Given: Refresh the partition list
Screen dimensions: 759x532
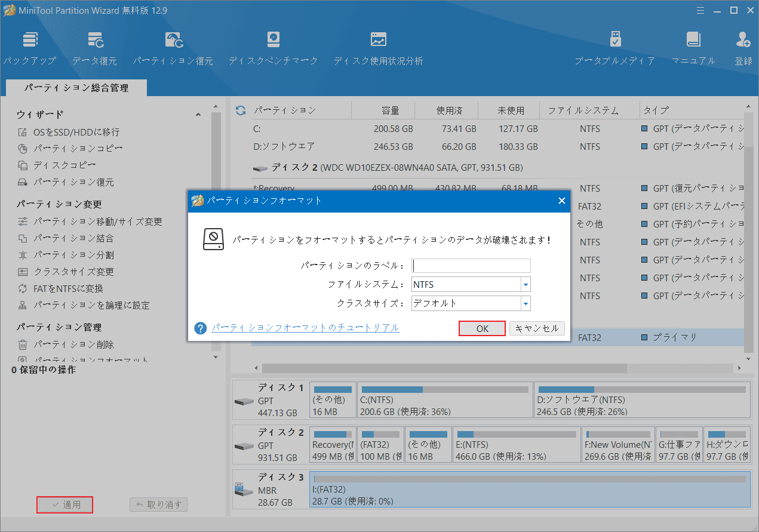Looking at the screenshot, I should [241, 110].
